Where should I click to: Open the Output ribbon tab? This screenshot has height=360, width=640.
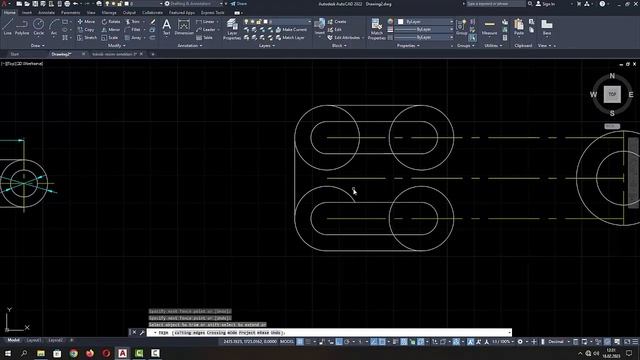129,13
